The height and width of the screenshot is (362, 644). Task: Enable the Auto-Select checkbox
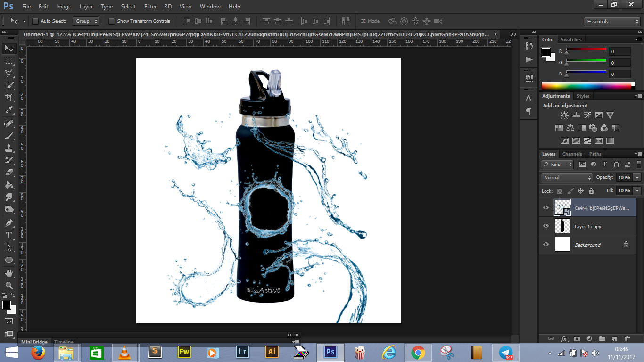tap(36, 21)
